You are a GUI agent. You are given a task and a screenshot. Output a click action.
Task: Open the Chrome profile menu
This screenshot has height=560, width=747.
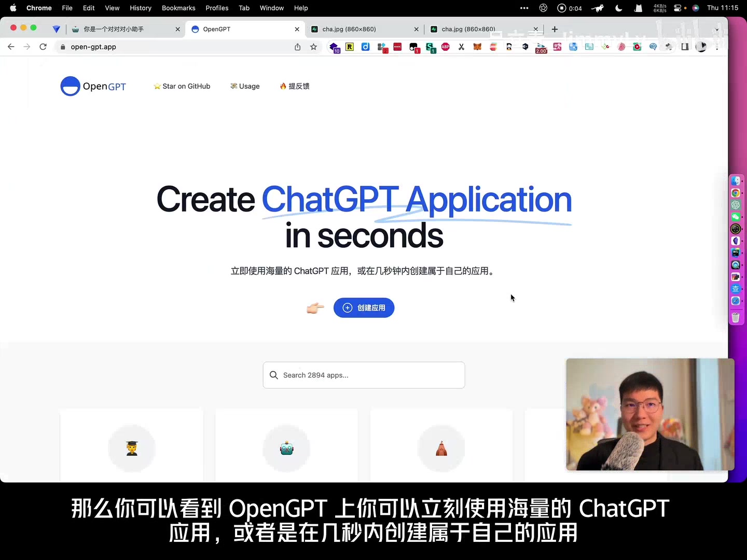[702, 47]
